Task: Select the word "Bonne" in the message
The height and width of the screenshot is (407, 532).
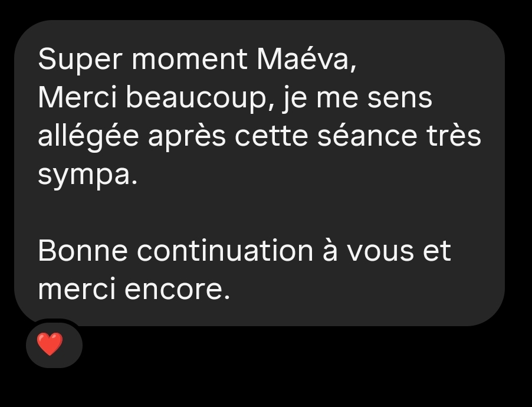Action: point(83,251)
